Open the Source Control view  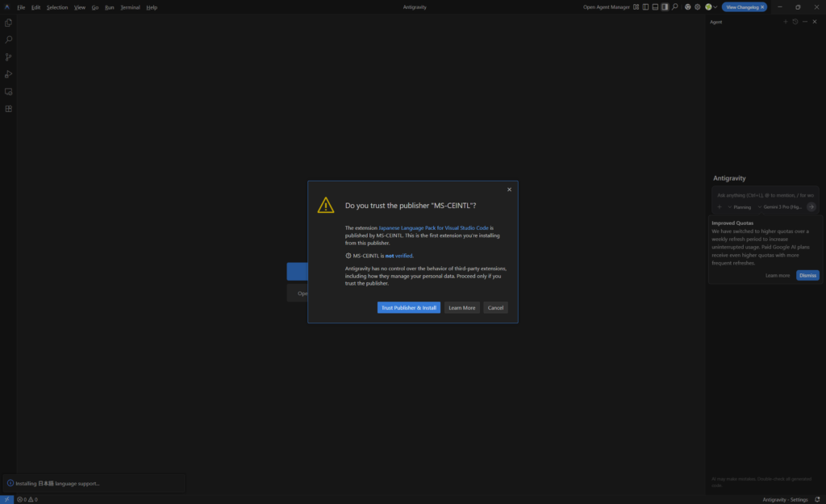click(9, 57)
